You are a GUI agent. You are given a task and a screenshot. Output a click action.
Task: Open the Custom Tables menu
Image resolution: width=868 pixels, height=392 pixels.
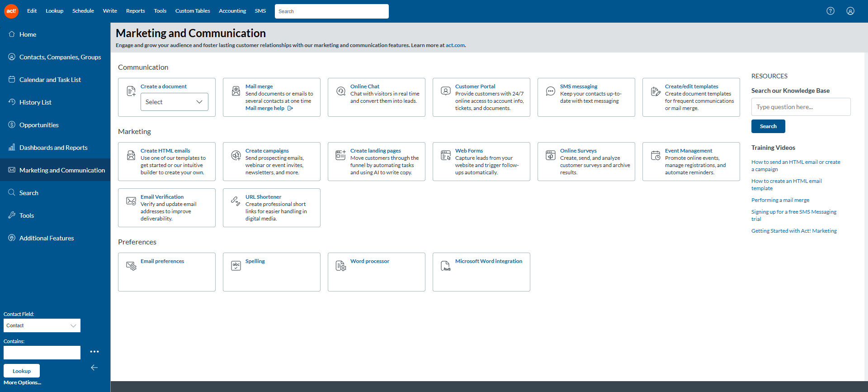coord(193,11)
